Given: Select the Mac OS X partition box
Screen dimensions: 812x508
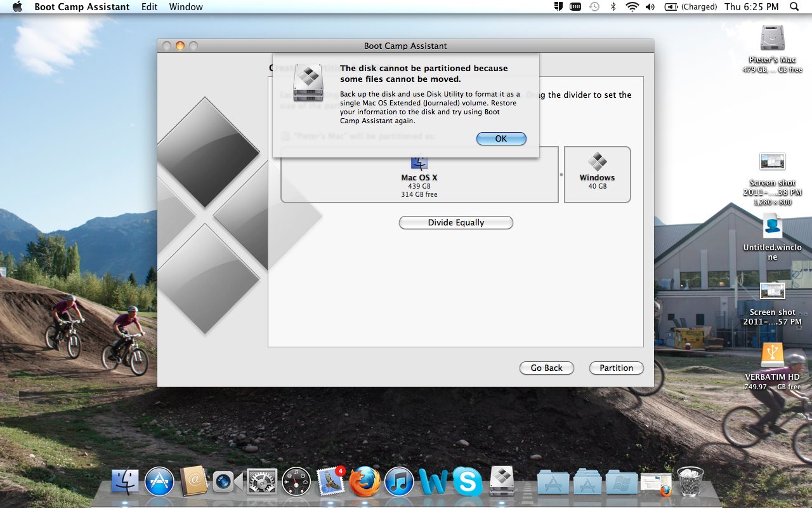Looking at the screenshot, I should (x=419, y=175).
